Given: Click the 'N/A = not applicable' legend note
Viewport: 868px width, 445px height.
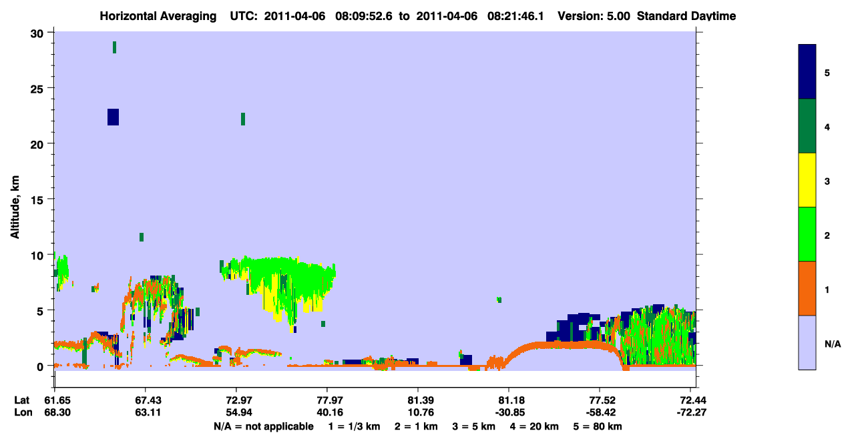Looking at the screenshot, I should (263, 426).
